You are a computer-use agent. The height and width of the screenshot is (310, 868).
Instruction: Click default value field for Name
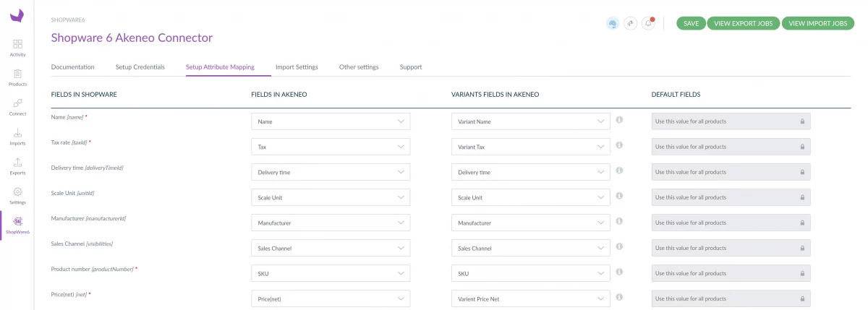pos(731,121)
